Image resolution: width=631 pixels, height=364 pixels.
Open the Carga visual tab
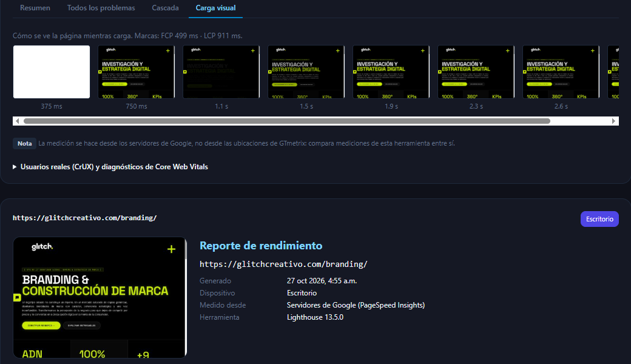[x=215, y=8]
